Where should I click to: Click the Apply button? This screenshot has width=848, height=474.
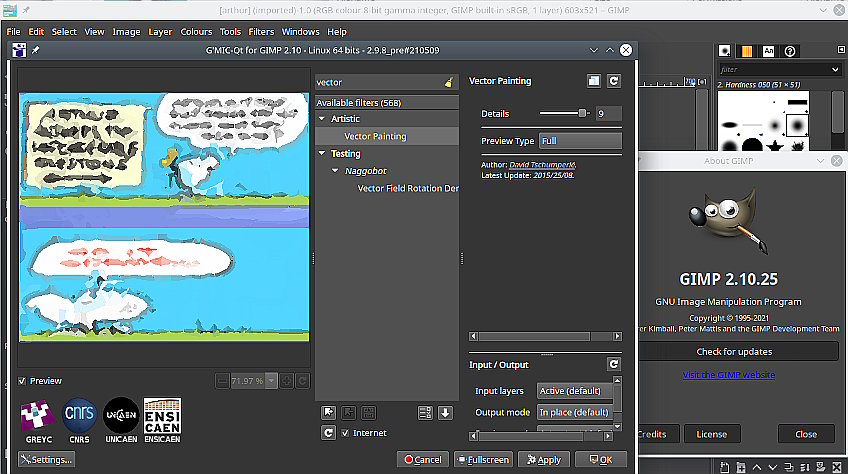point(544,459)
